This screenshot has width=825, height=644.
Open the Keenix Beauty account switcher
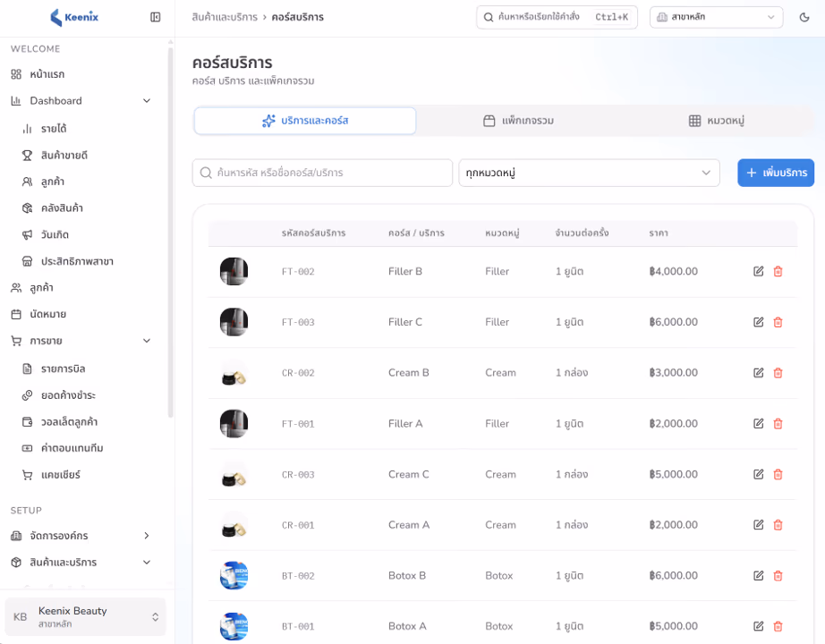(x=85, y=616)
